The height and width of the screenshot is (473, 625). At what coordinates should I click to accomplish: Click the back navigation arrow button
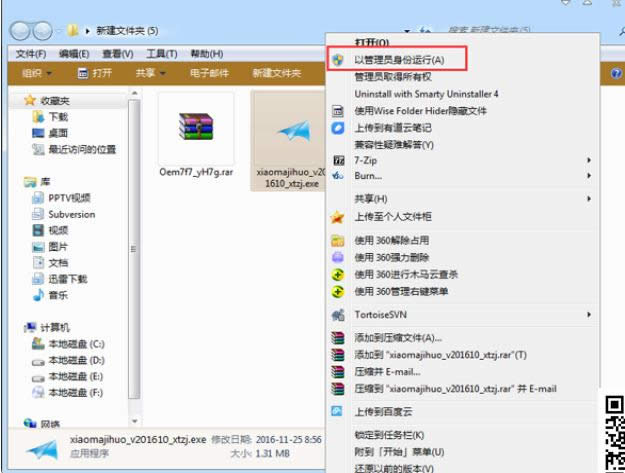point(19,30)
